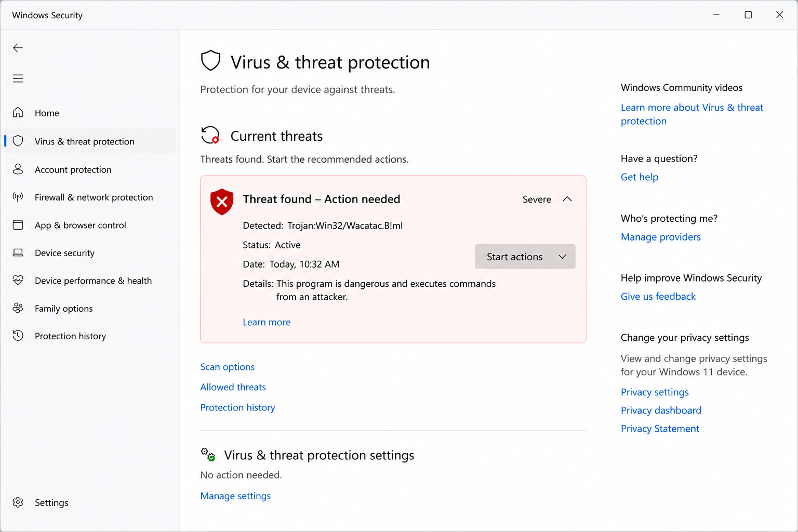
Task: Open Device performance & health
Action: 90,281
